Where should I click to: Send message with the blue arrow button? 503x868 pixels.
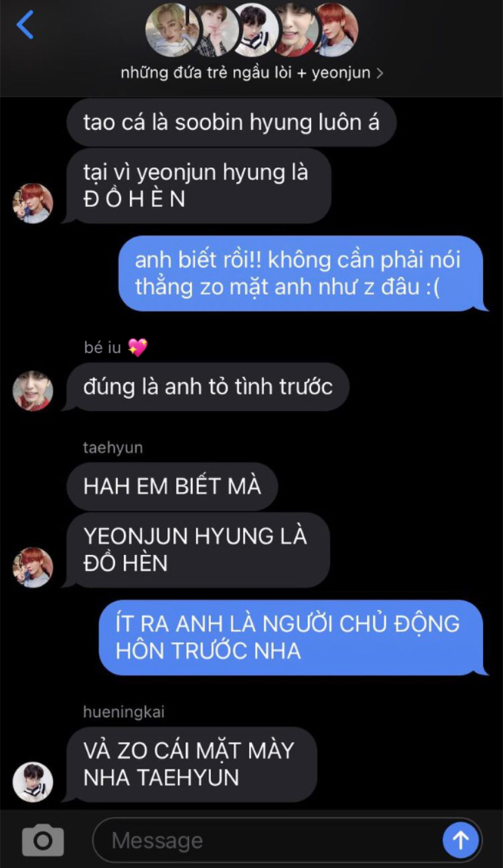(460, 840)
